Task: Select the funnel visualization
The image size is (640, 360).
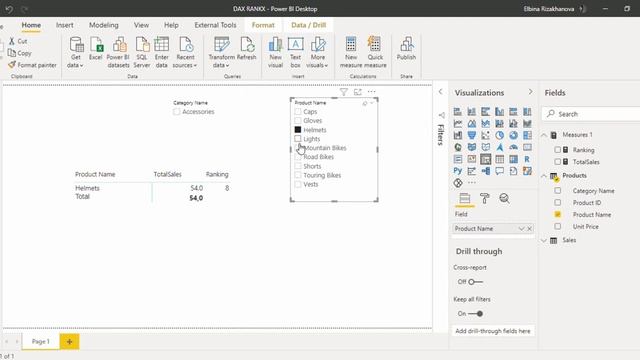Action: [x=471, y=135]
